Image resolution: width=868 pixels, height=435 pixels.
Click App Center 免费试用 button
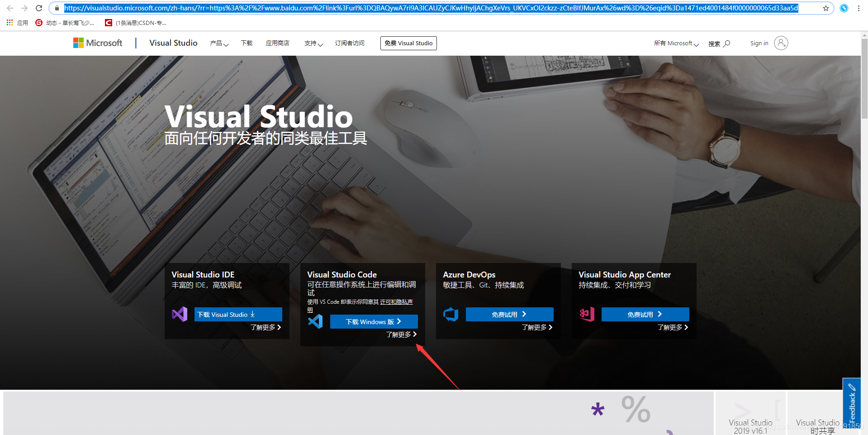click(645, 314)
